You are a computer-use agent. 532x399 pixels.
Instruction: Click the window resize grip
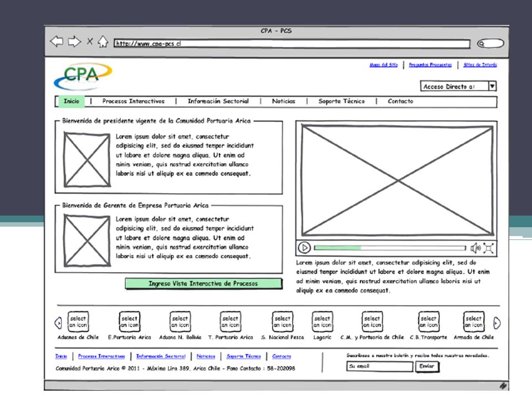[503, 386]
